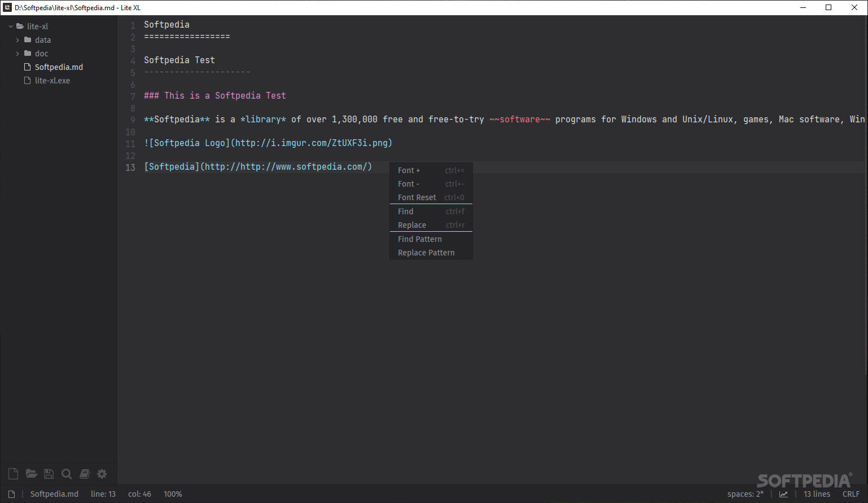
Task: Click the 'spaces: 2*' indentation indicator
Action: point(746,494)
